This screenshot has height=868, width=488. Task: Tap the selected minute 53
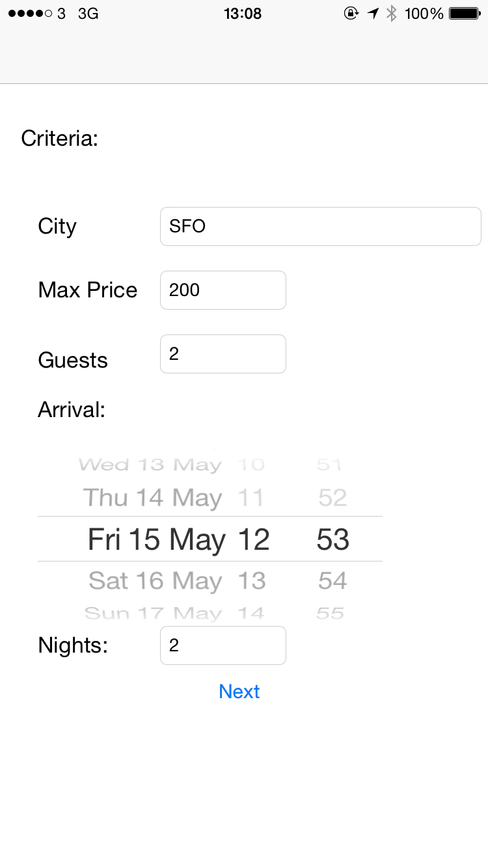click(x=332, y=539)
